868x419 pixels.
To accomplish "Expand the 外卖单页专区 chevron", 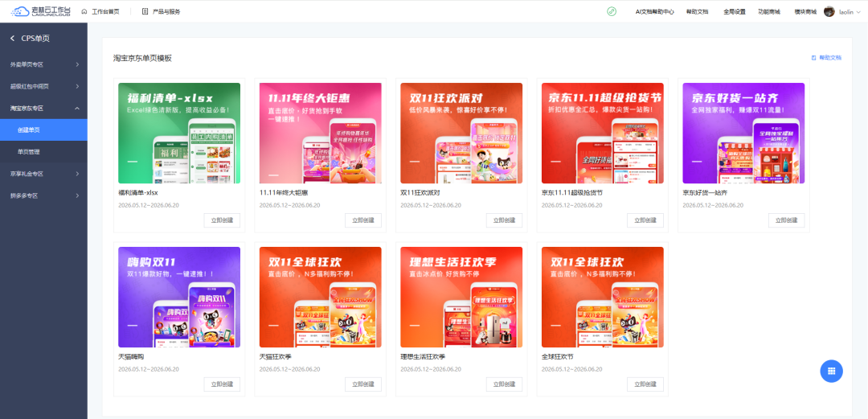I will pyautogui.click(x=77, y=64).
